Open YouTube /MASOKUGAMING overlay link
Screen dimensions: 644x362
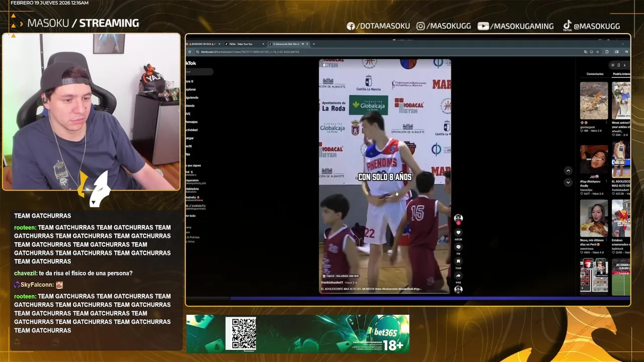click(516, 26)
